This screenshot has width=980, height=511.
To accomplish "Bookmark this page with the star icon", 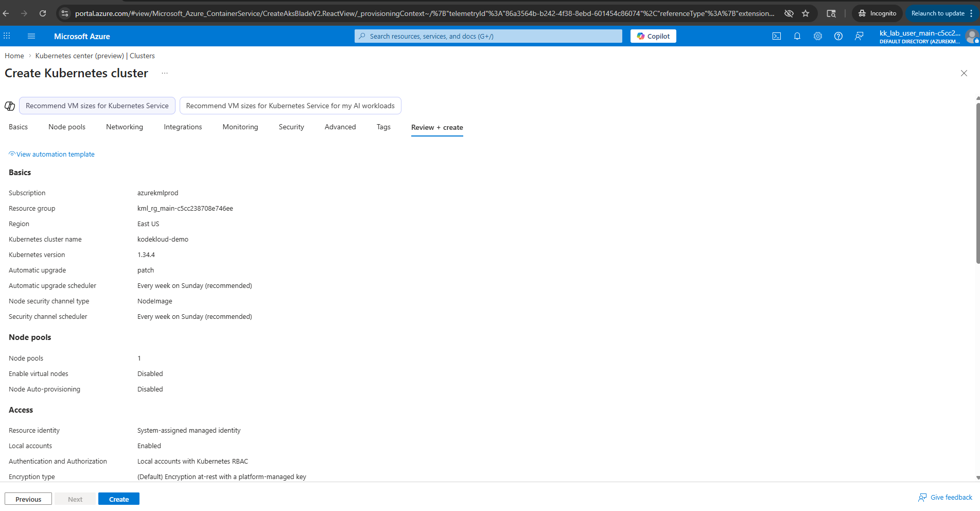I will coord(806,13).
